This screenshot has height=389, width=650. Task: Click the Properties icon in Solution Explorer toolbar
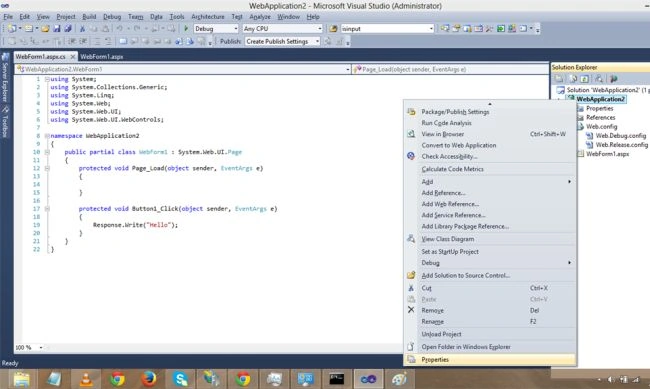click(559, 78)
